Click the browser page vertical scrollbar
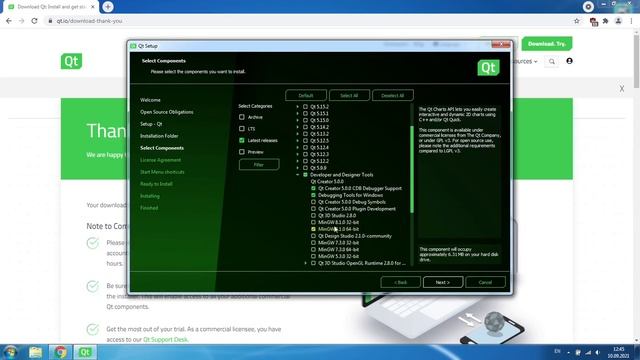Image resolution: width=640 pixels, height=360 pixels. 636,61
